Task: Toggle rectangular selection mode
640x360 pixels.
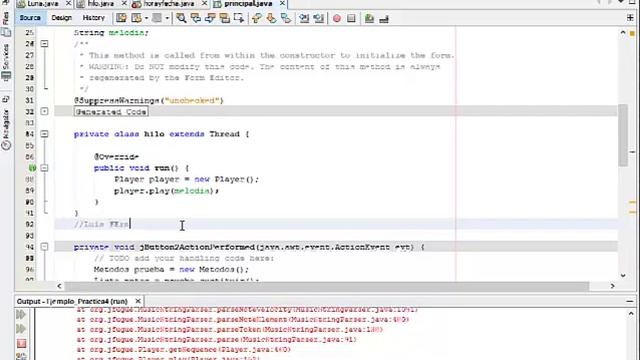Action: pyautogui.click(x=239, y=18)
